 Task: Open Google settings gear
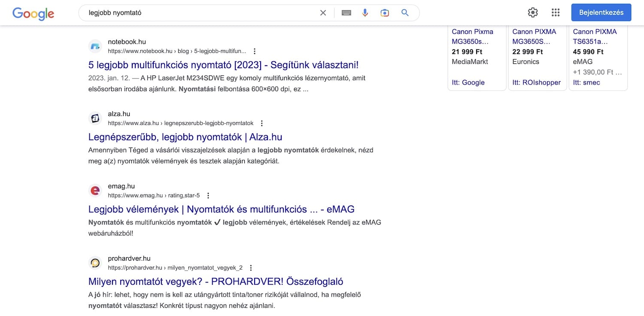[x=533, y=12]
